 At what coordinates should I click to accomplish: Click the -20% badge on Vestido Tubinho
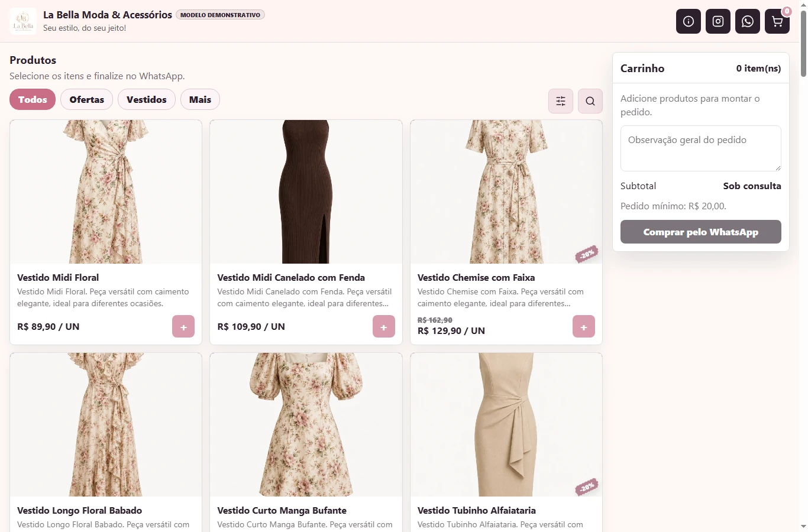point(587,487)
